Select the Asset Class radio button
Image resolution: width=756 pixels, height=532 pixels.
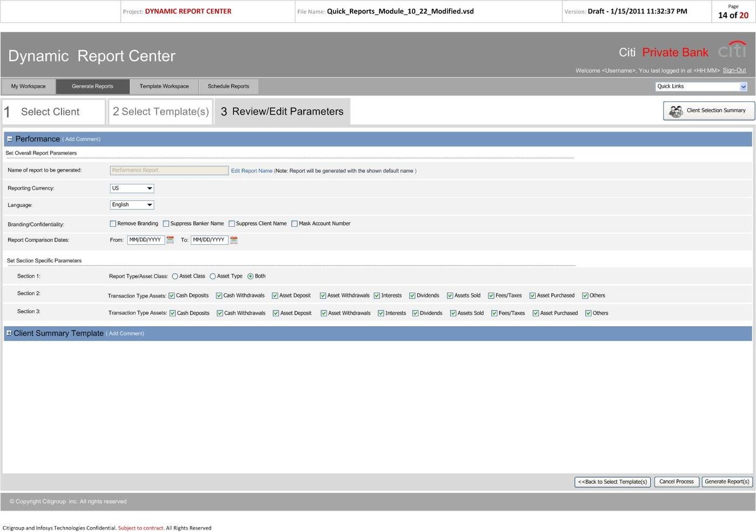point(175,275)
